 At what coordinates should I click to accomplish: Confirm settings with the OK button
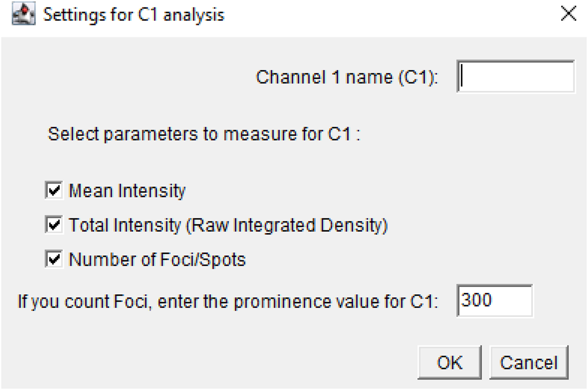pyautogui.click(x=449, y=363)
